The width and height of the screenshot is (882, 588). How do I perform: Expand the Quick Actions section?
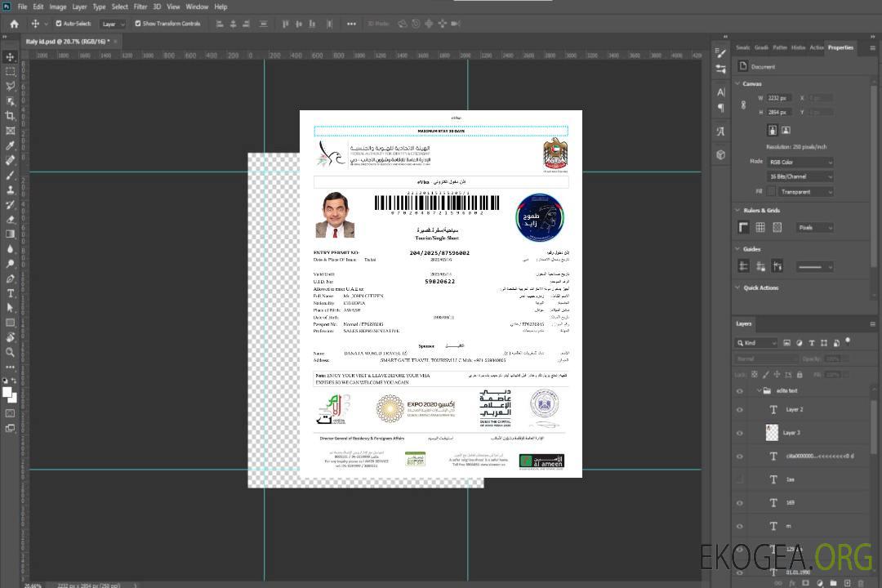[x=737, y=287]
